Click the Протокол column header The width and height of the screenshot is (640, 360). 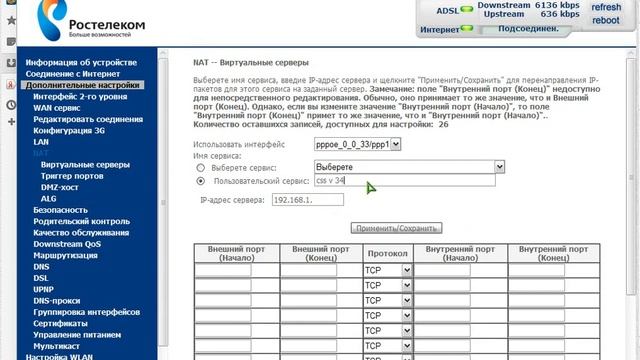[387, 253]
